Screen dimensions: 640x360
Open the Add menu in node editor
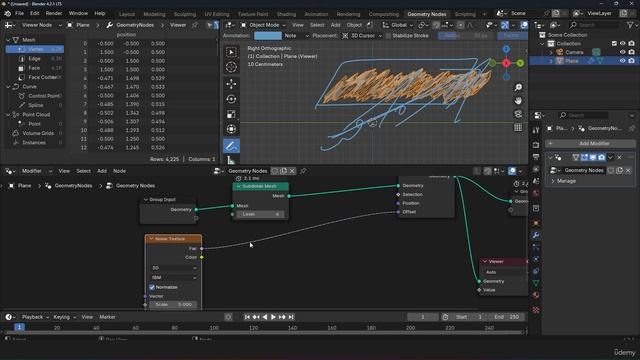click(102, 171)
